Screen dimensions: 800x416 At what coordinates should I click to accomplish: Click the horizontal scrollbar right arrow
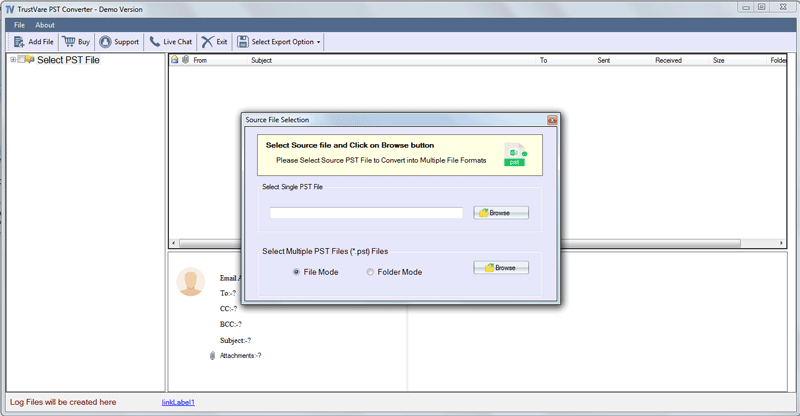781,243
